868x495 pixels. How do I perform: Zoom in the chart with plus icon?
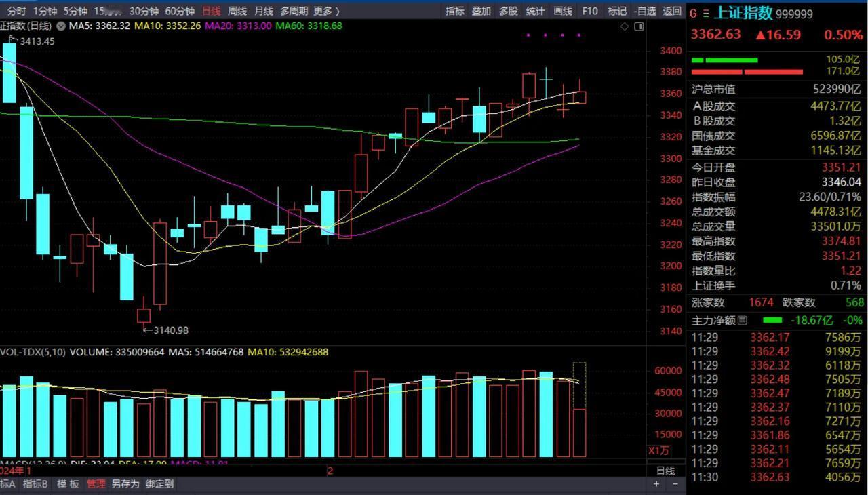click(656, 484)
